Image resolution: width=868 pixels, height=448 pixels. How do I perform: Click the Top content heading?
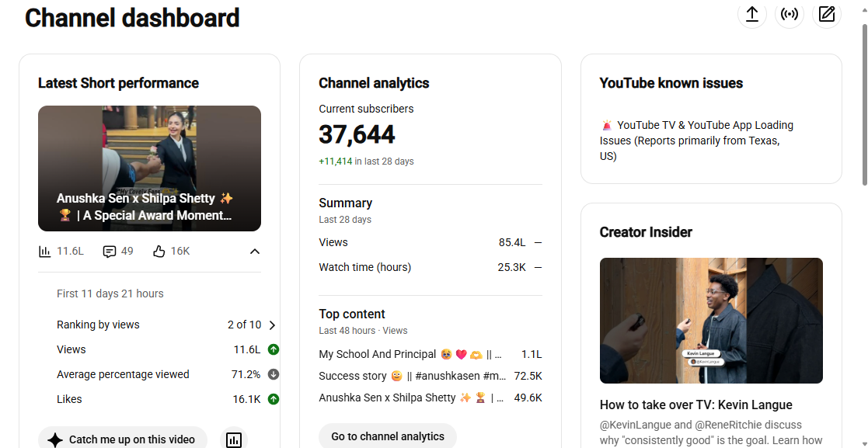(x=351, y=314)
